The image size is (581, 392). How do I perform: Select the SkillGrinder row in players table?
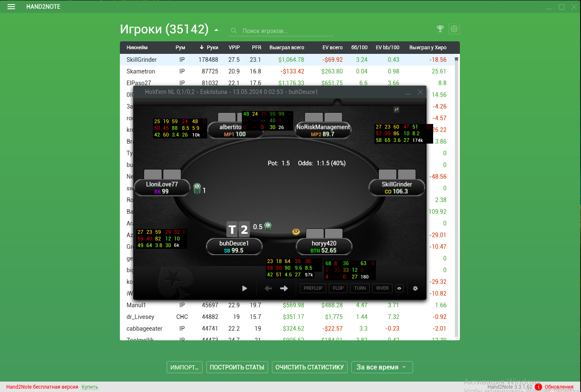click(x=287, y=60)
